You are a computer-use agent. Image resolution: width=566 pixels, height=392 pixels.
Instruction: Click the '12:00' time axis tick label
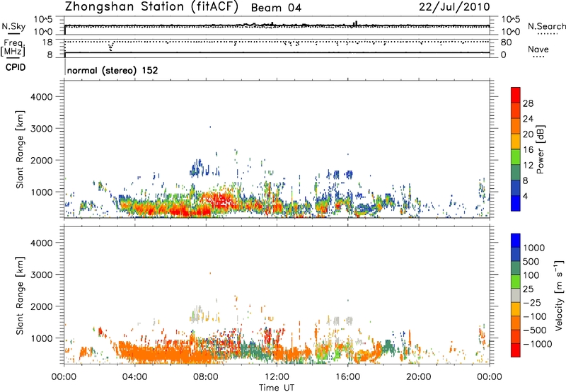click(277, 377)
